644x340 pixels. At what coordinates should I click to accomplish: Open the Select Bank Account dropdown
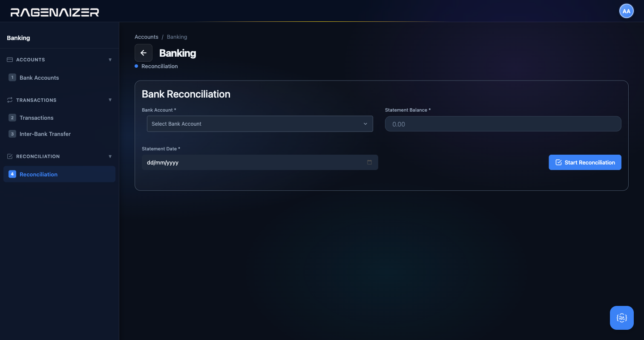(260, 124)
